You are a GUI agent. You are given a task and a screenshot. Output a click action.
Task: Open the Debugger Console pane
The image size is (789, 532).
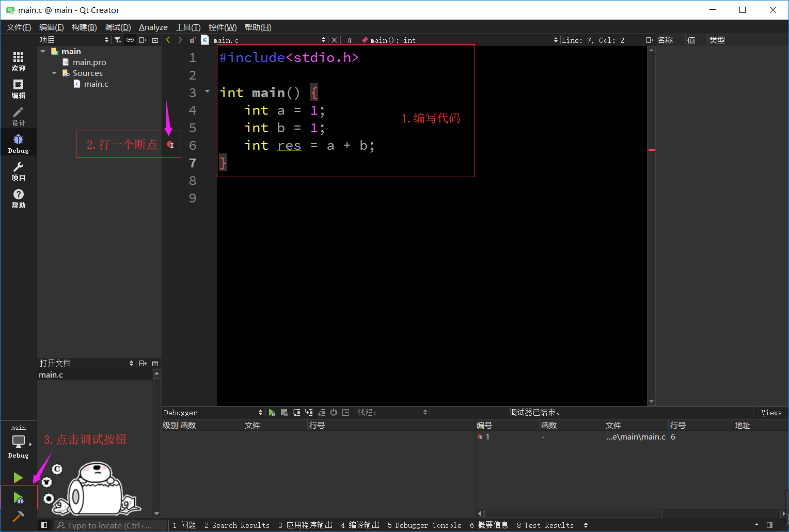coord(424,525)
